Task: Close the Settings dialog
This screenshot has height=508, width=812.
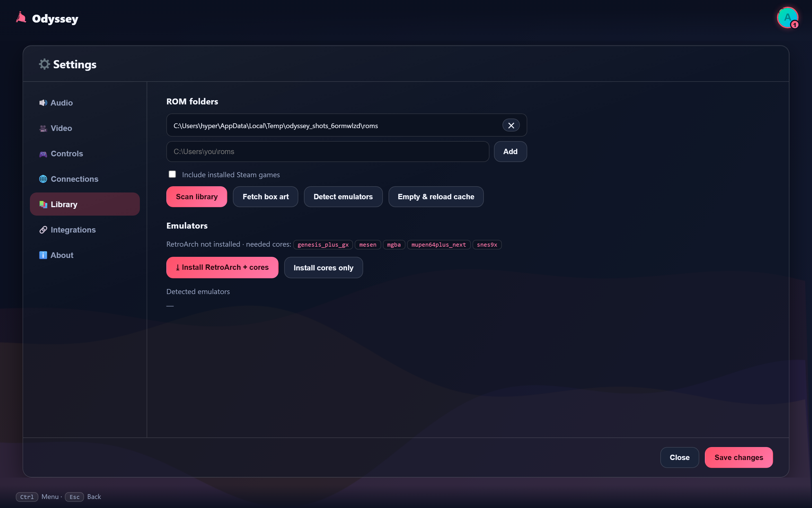Action: point(679,457)
